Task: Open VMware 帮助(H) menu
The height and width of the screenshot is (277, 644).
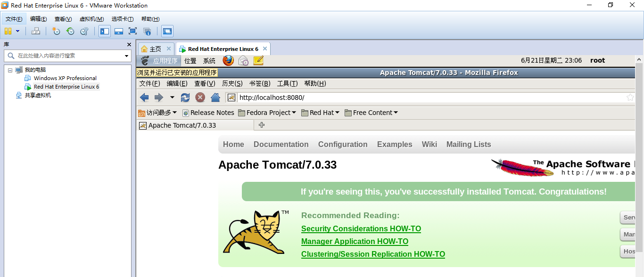Action: tap(150, 19)
